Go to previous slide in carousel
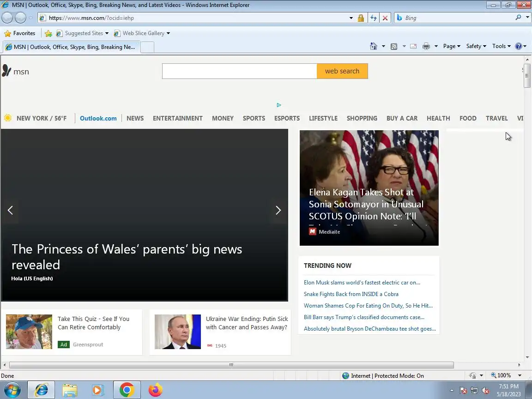Viewport: 532px width, 399px height. pos(10,211)
